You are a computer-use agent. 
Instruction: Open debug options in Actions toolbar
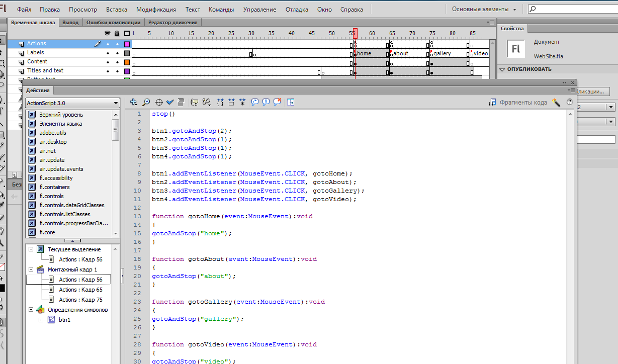pos(206,102)
